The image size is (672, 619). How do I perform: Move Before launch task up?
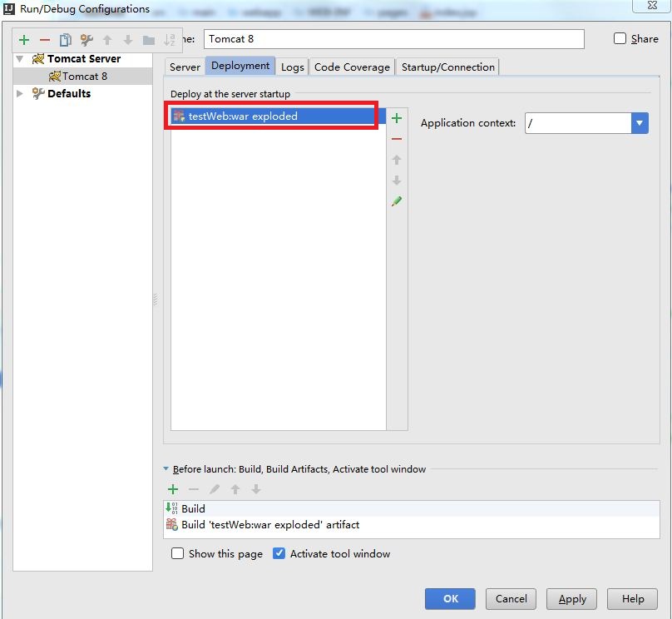click(235, 489)
